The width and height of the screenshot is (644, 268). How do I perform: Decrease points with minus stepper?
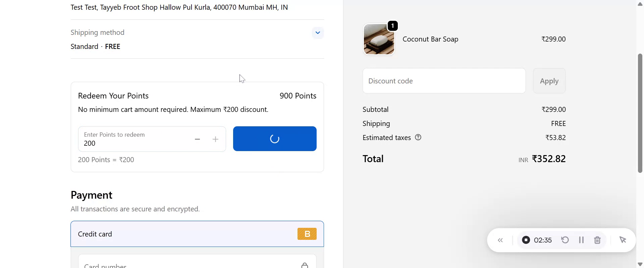[x=198, y=139]
